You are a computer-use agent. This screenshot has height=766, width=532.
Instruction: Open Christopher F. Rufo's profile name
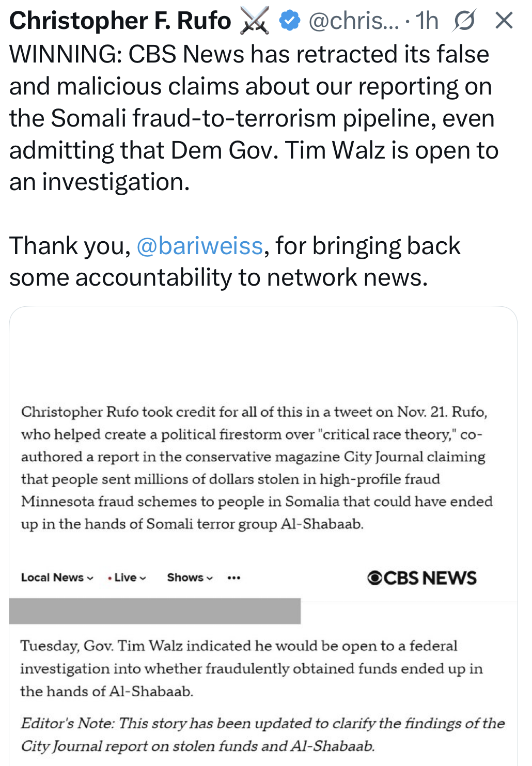[120, 21]
